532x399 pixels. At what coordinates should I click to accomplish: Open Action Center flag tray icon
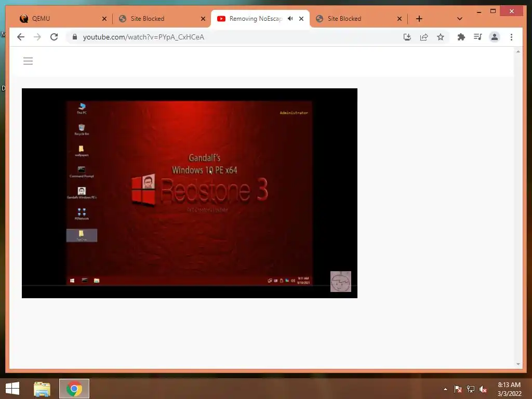(x=458, y=389)
